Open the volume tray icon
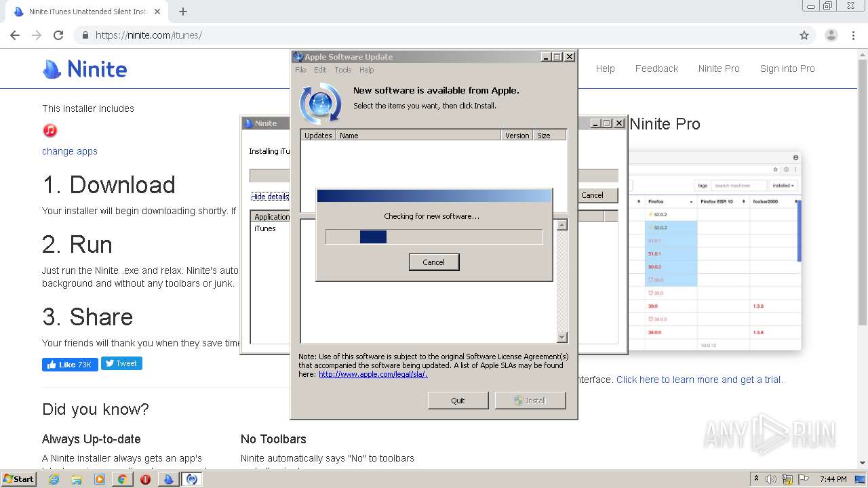The width and height of the screenshot is (868, 488). [x=771, y=479]
